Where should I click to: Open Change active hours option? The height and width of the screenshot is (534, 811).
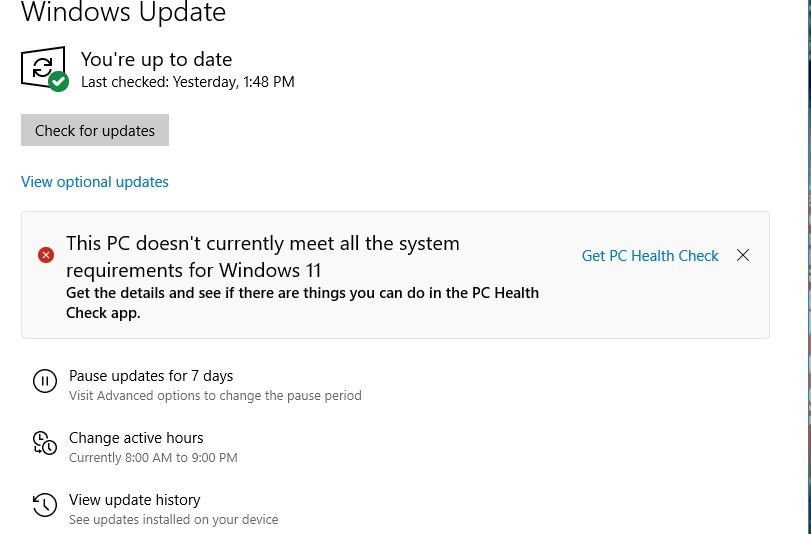click(136, 438)
